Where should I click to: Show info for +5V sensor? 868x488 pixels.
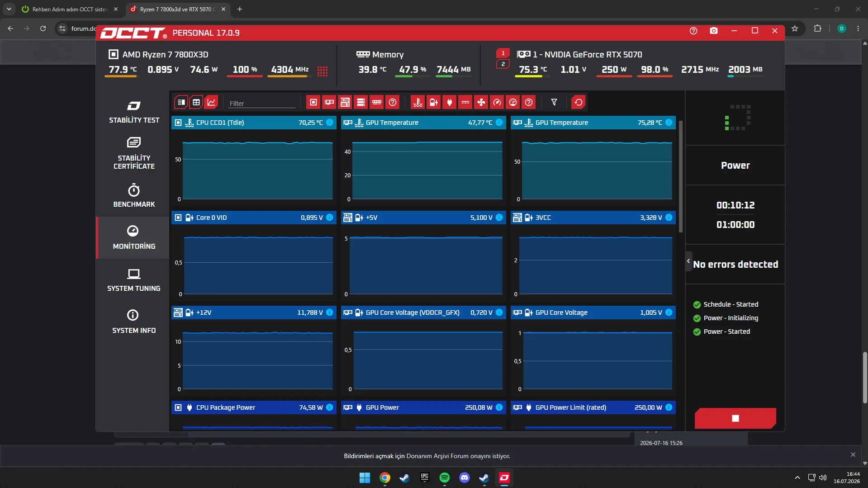point(499,218)
